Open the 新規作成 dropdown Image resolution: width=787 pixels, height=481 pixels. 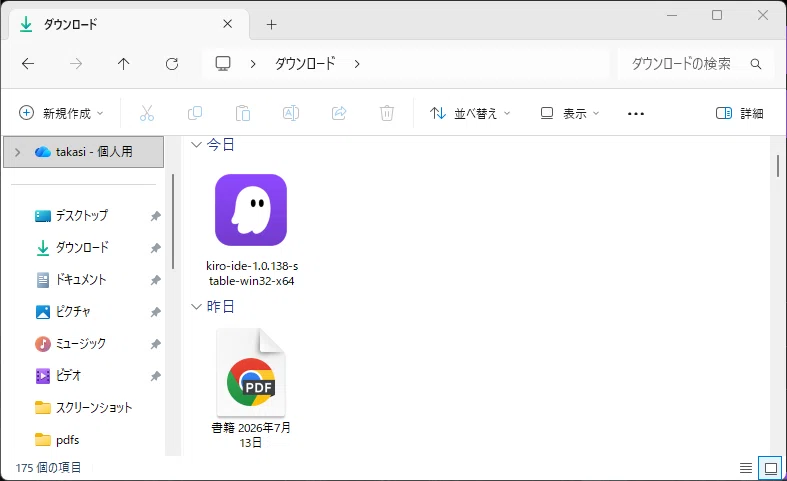61,113
